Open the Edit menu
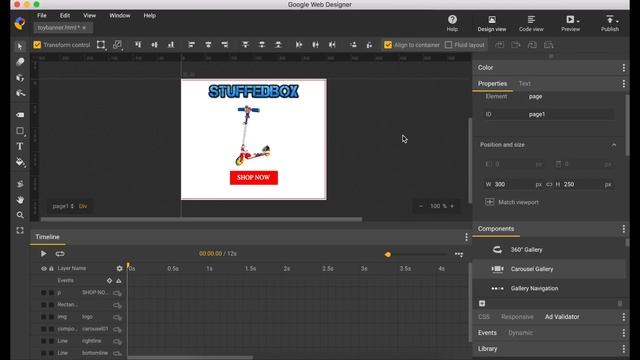 [x=65, y=16]
